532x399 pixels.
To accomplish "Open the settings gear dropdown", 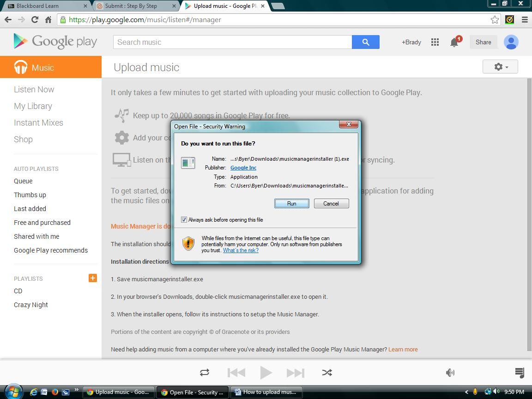I will click(x=500, y=67).
